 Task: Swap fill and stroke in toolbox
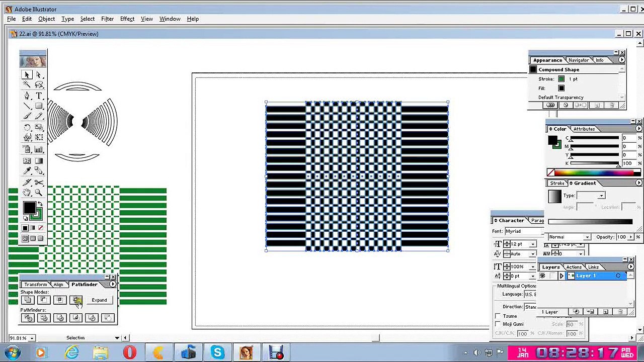(x=40, y=203)
